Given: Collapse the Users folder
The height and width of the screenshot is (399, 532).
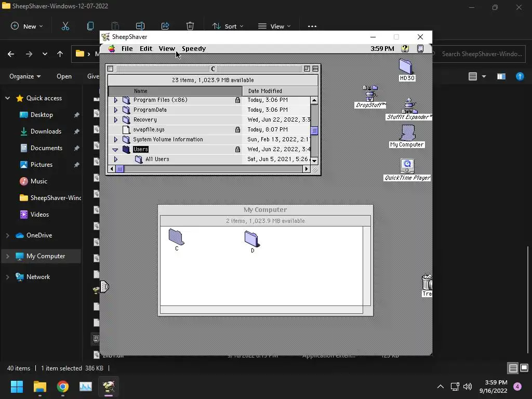Looking at the screenshot, I should [x=115, y=150].
